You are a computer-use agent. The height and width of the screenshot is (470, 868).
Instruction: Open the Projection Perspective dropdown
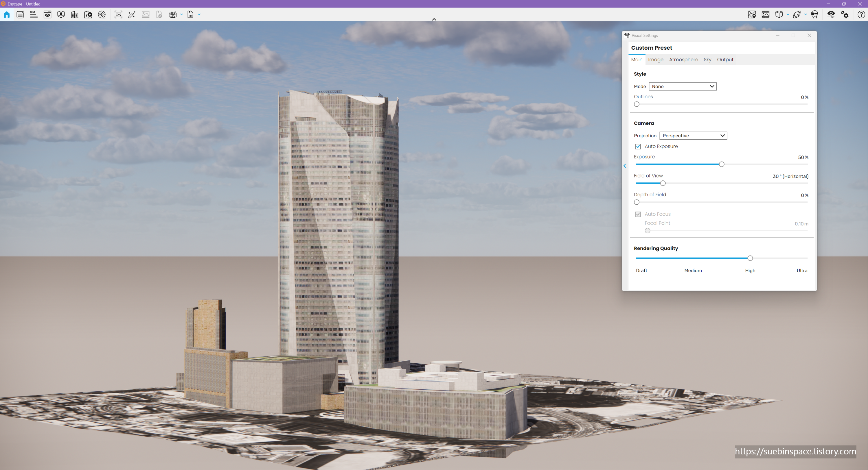(693, 136)
